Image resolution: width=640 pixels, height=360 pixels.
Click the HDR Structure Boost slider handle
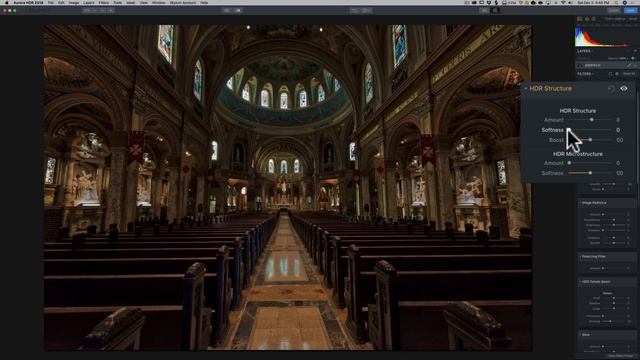(x=590, y=140)
